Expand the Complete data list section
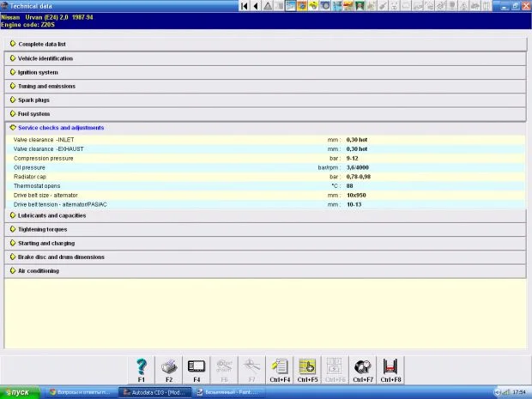This screenshot has width=532, height=399. coord(42,44)
